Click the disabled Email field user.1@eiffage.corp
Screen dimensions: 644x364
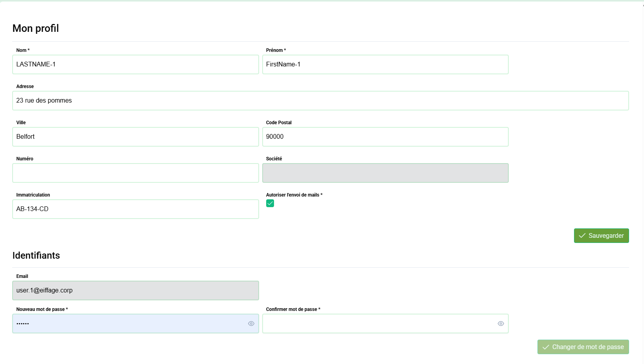pyautogui.click(x=135, y=290)
